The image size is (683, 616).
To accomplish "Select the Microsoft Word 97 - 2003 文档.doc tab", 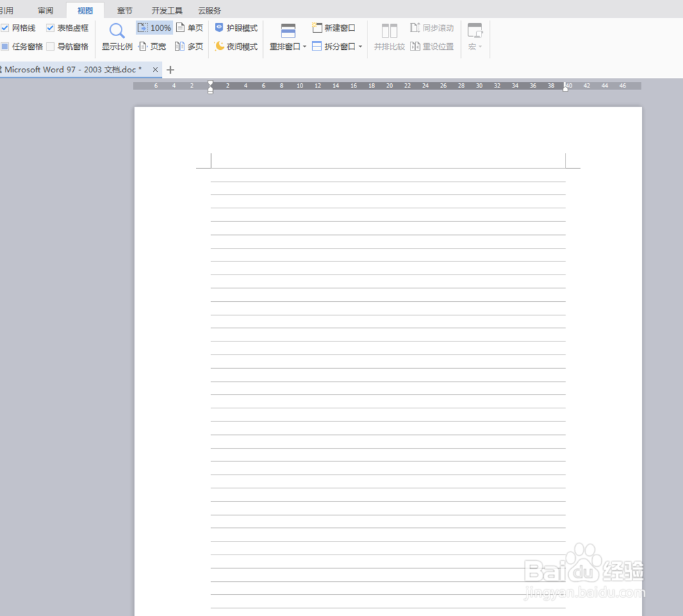I will coord(73,70).
